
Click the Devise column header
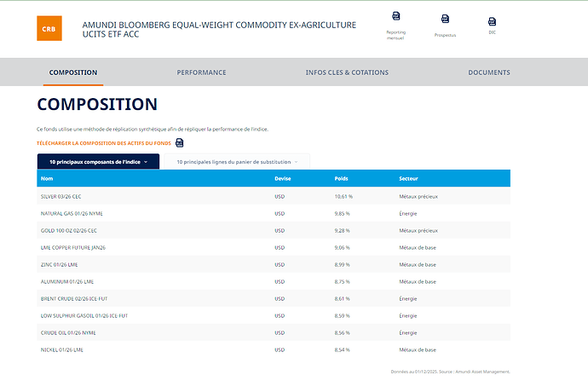pyautogui.click(x=283, y=179)
